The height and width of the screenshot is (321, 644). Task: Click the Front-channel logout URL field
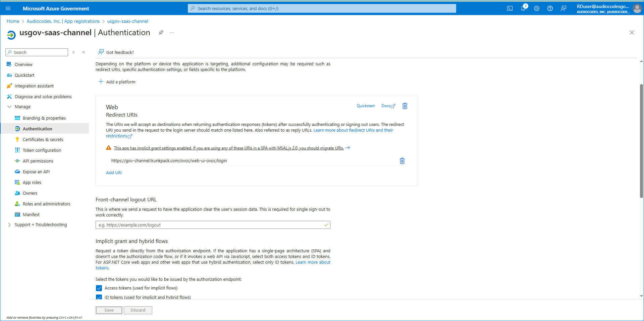point(213,225)
